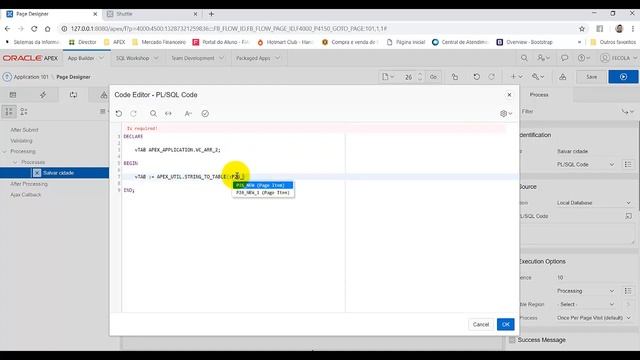The height and width of the screenshot is (360, 640).
Task: Run the page with play button
Action: (x=623, y=77)
